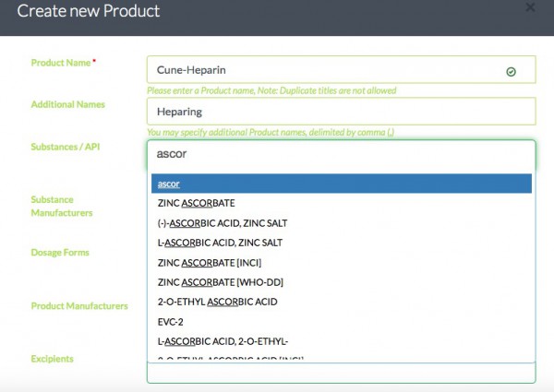Click the Excipients label
The width and height of the screenshot is (554, 392).
point(53,359)
